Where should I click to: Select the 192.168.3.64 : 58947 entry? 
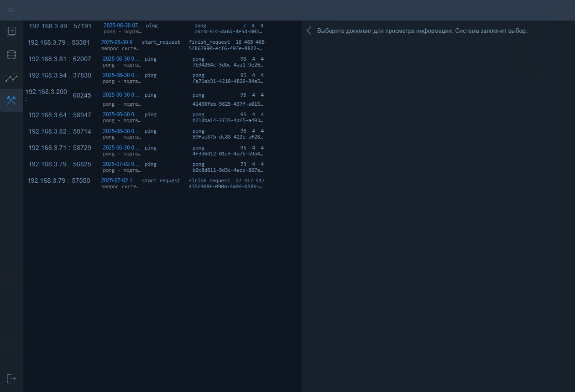click(x=60, y=115)
